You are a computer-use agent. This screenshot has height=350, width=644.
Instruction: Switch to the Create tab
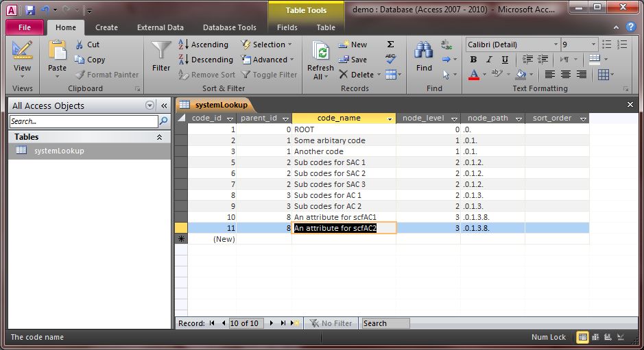point(106,27)
